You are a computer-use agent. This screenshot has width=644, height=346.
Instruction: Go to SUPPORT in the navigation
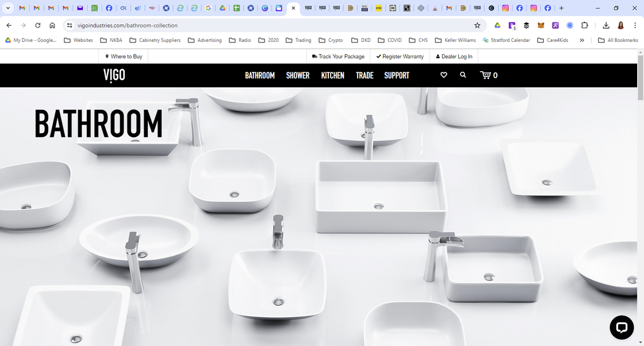tap(396, 75)
